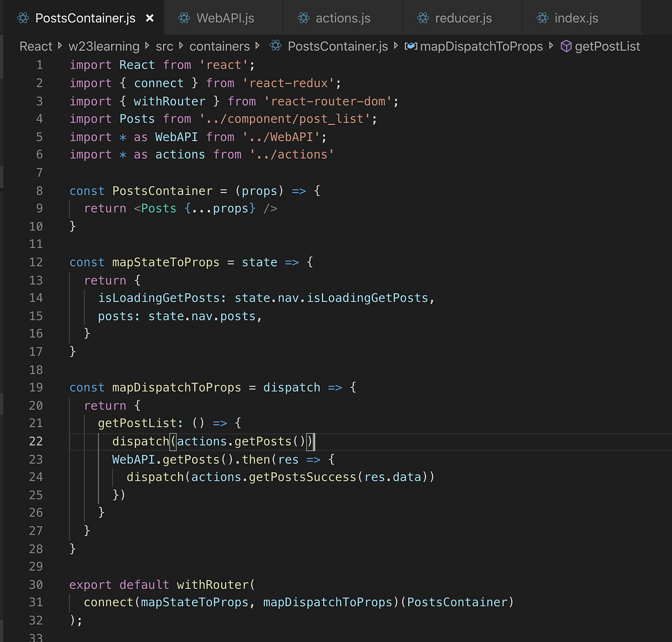Click the React breadcrumb at the start
The height and width of the screenshot is (642, 672).
35,46
